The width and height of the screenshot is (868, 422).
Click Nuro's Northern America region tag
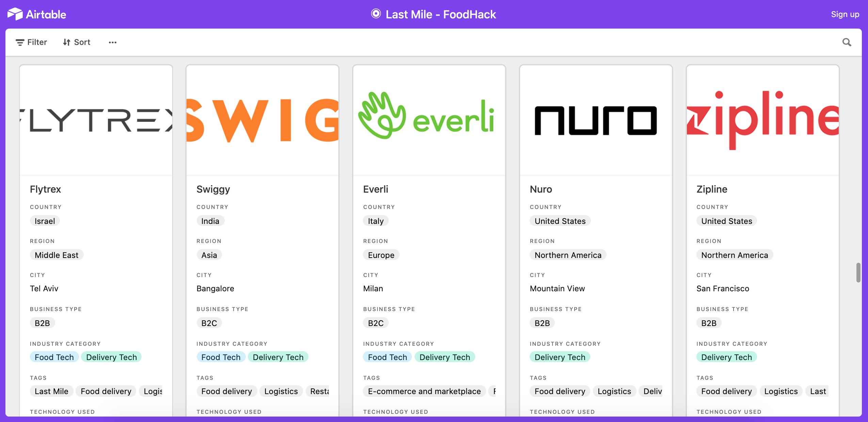pos(568,255)
